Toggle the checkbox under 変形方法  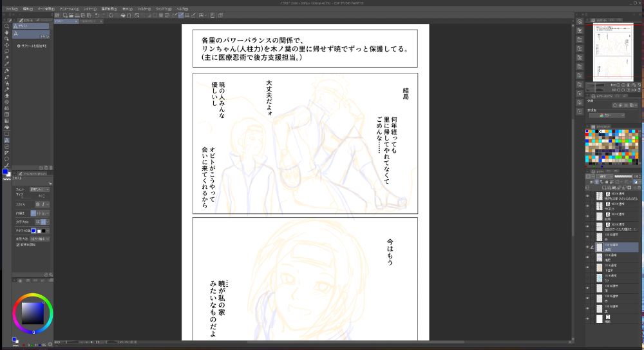17,245
